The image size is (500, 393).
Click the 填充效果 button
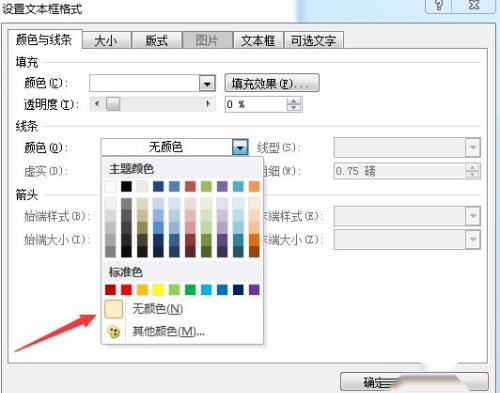coord(272,83)
